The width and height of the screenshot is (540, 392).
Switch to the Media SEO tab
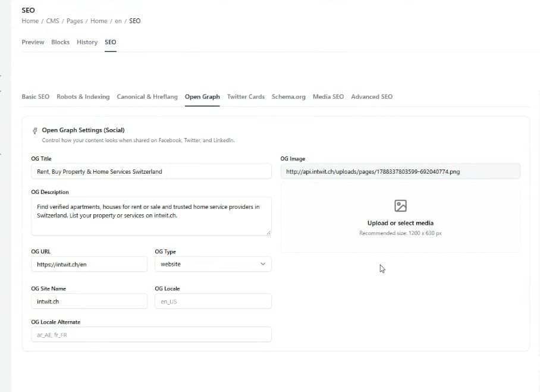click(328, 97)
